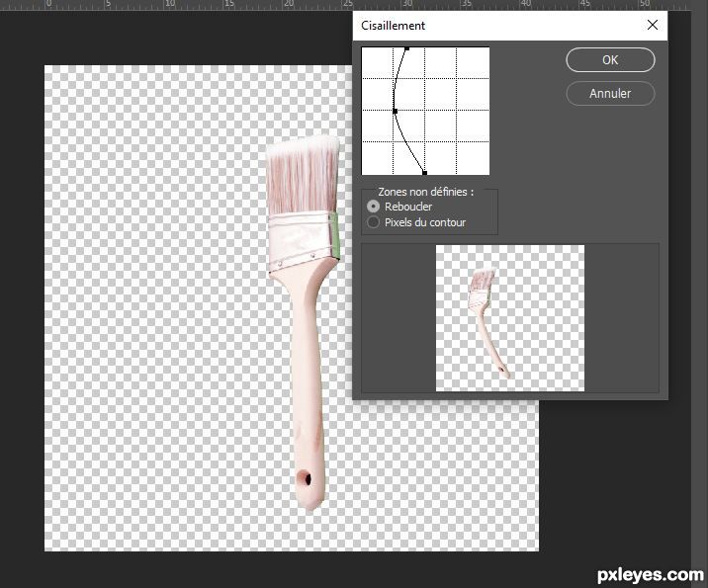708x588 pixels.
Task: Select the Reboucler radio option
Action: click(x=374, y=207)
